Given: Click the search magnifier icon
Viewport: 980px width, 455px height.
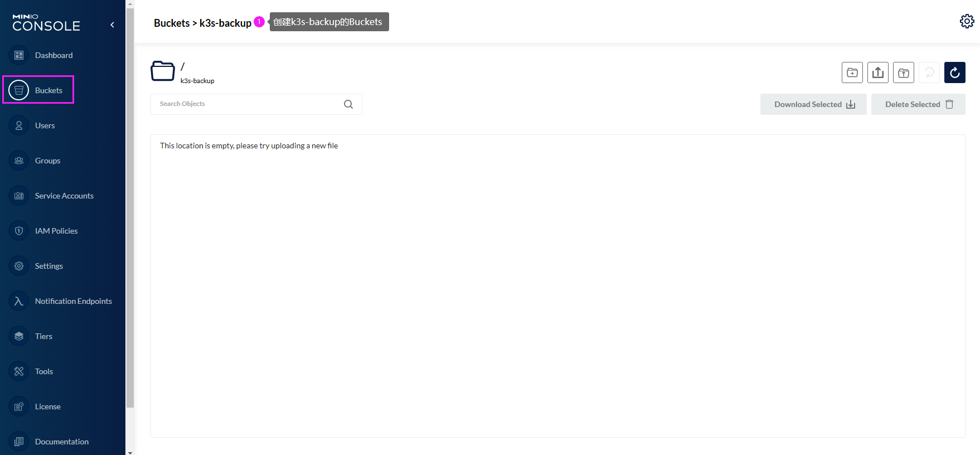Looking at the screenshot, I should [348, 104].
